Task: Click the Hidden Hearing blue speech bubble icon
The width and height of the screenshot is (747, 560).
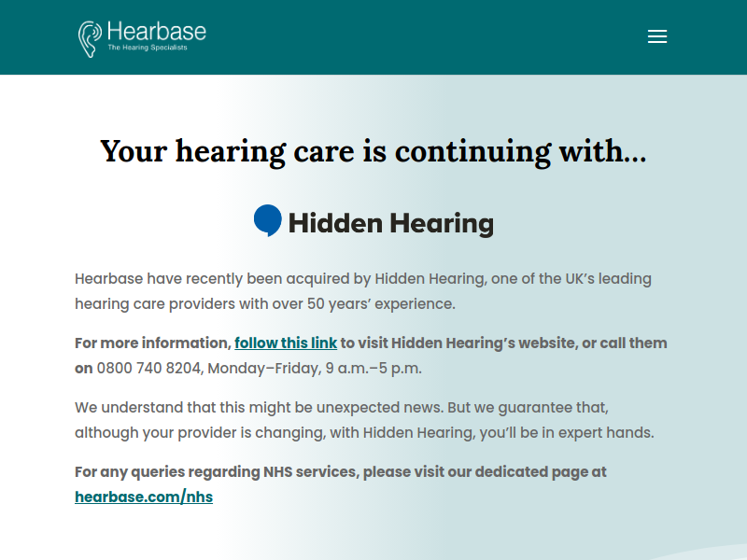Action: (x=268, y=220)
